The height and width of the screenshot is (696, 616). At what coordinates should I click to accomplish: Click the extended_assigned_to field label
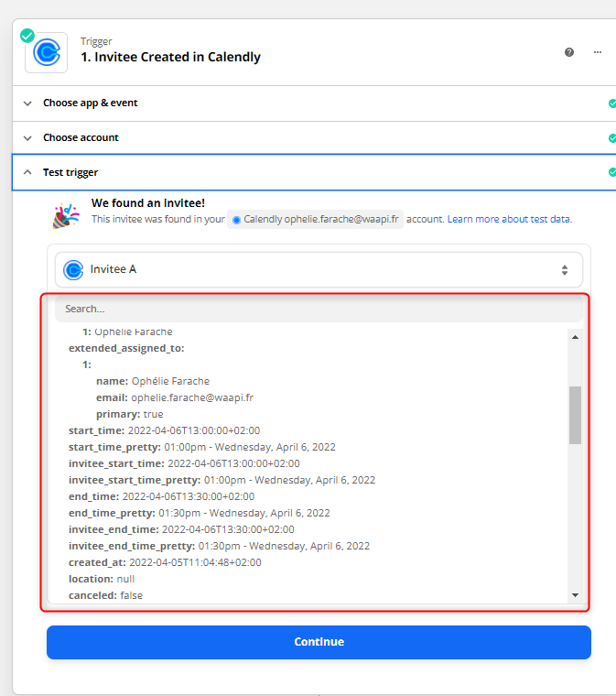(x=126, y=348)
